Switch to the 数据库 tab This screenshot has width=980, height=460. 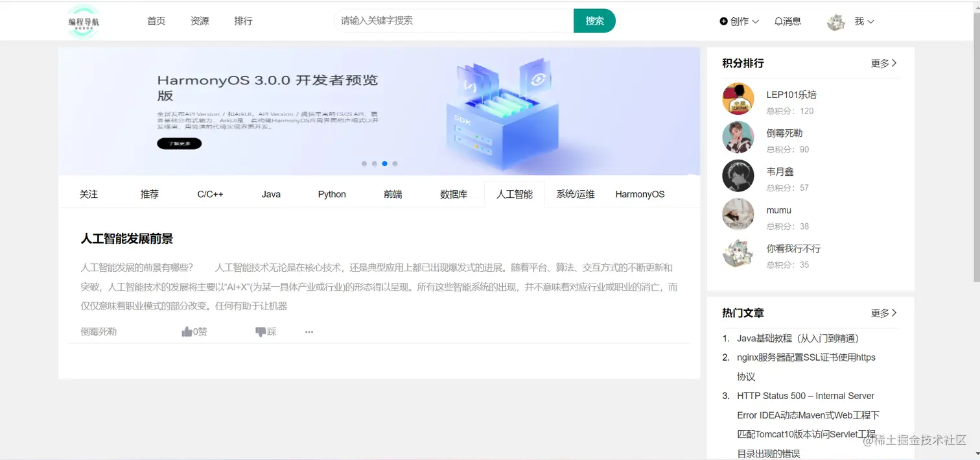[454, 194]
